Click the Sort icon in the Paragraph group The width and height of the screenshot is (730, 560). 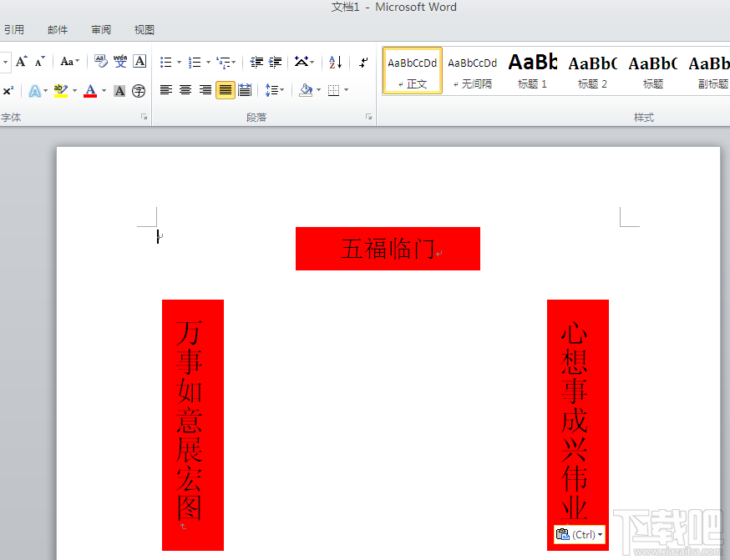pyautogui.click(x=335, y=62)
